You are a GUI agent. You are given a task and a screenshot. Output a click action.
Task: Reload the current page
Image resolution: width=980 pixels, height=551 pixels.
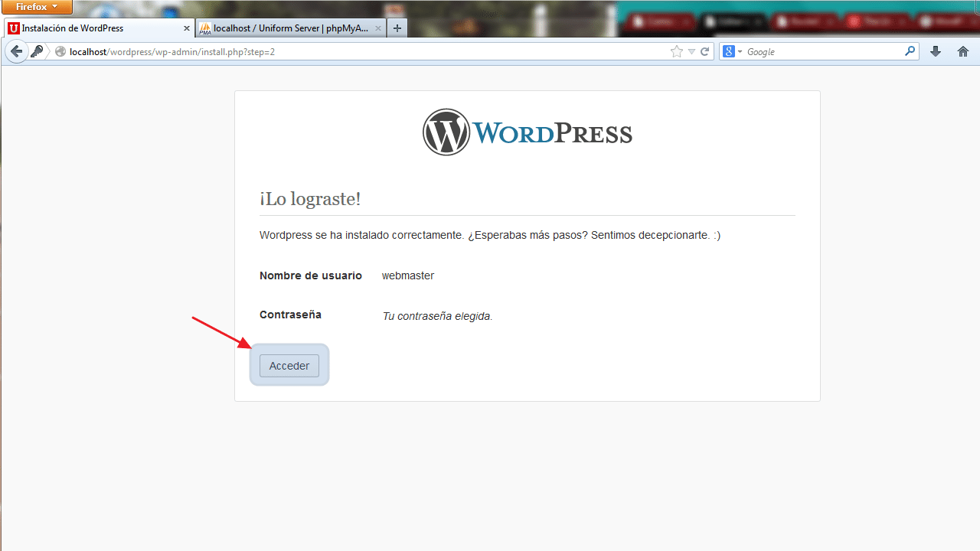(x=705, y=51)
